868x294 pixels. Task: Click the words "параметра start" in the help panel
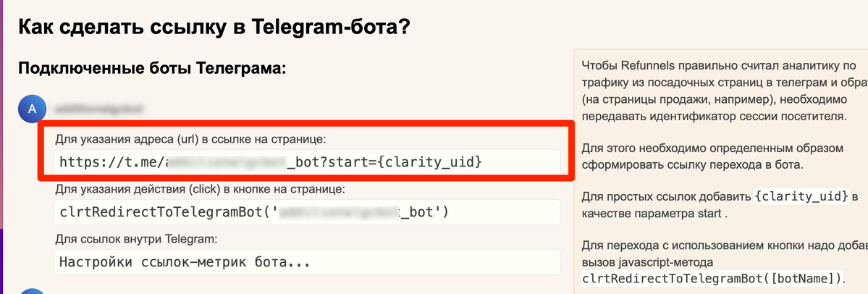click(x=679, y=213)
